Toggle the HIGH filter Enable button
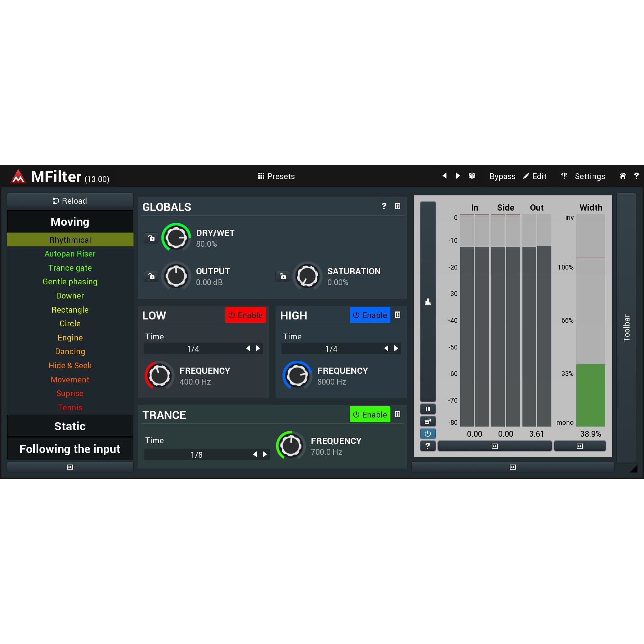This screenshot has width=644, height=644. (370, 315)
